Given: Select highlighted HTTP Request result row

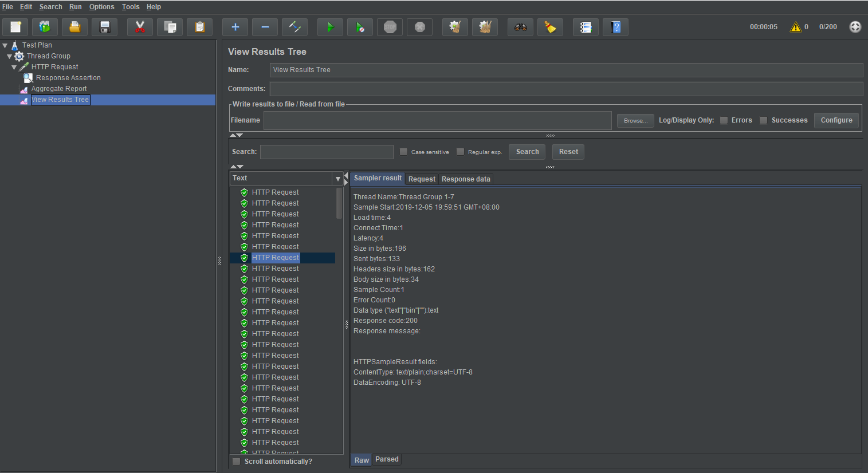Looking at the screenshot, I should click(x=282, y=258).
